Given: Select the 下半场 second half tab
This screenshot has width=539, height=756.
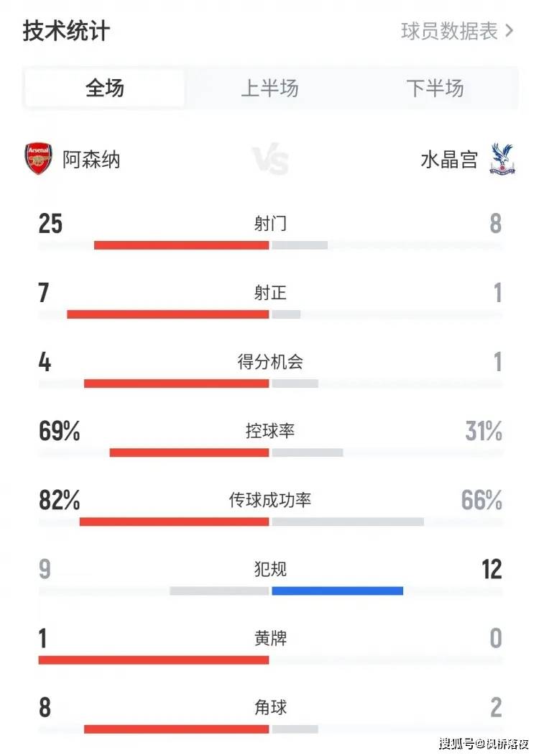Looking at the screenshot, I should pyautogui.click(x=435, y=88).
